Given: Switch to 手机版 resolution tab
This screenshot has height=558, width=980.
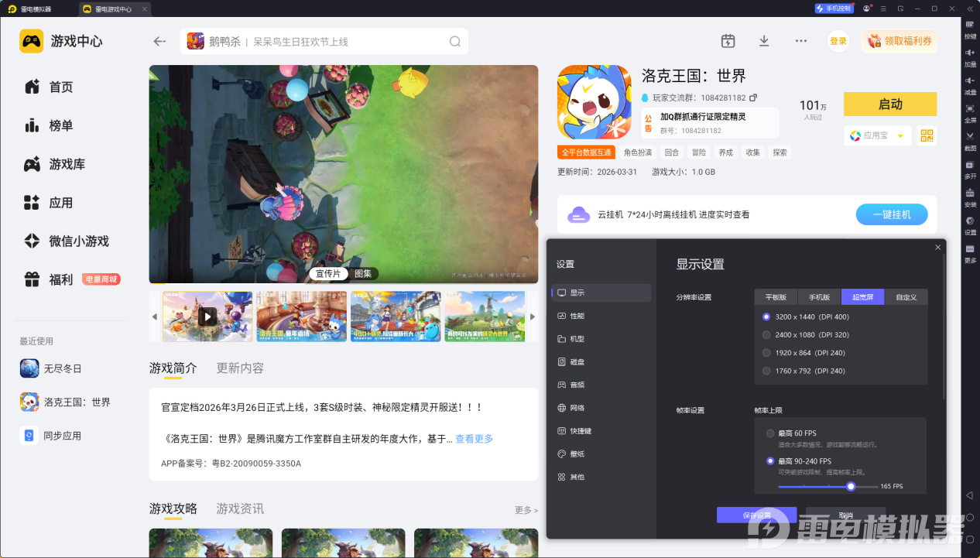Looking at the screenshot, I should pyautogui.click(x=819, y=296).
